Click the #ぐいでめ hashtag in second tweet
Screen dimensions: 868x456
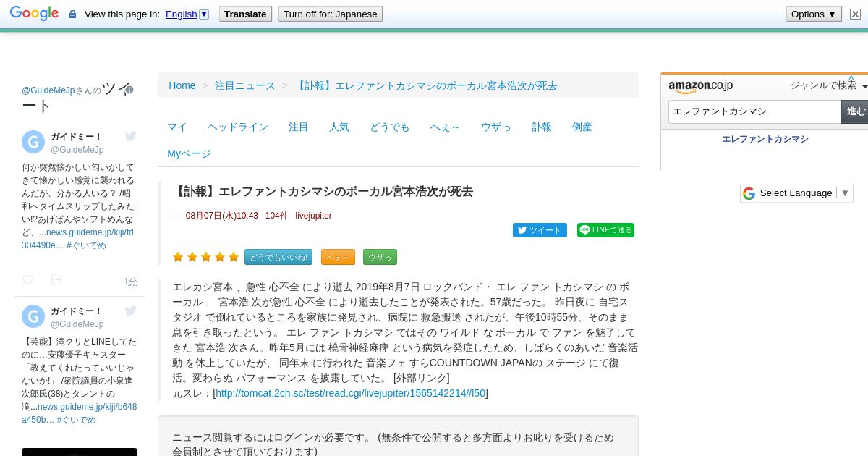coord(76,420)
